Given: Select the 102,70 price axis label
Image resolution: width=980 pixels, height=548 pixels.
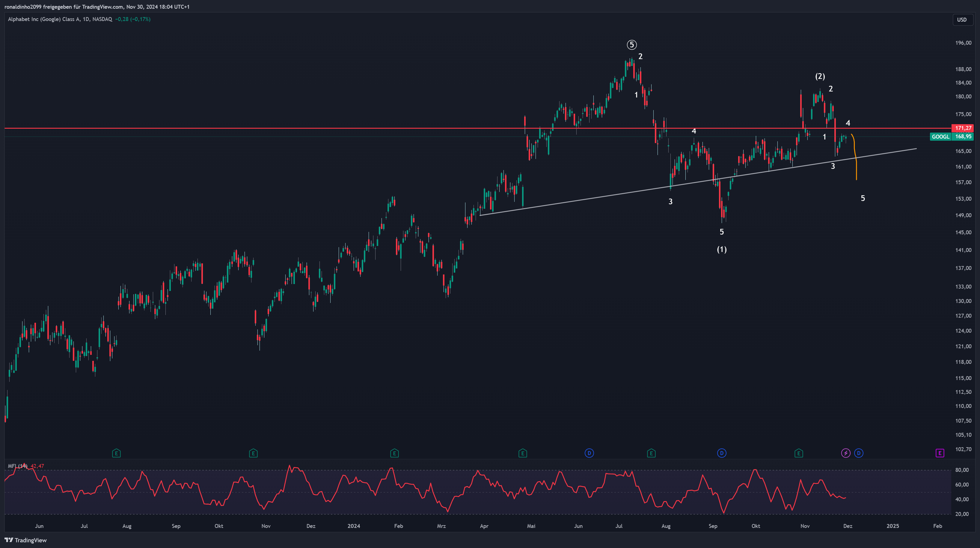Looking at the screenshot, I should [963, 449].
